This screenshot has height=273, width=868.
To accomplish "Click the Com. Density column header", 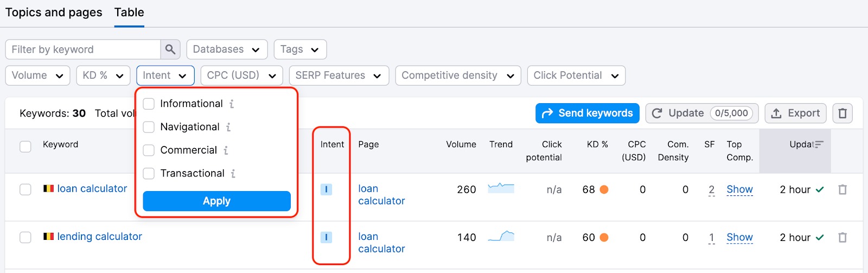I will [x=673, y=151].
